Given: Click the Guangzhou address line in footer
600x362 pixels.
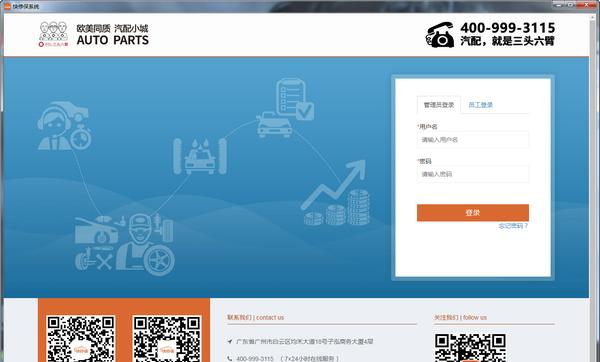Looking at the screenshot, I should [x=304, y=341].
